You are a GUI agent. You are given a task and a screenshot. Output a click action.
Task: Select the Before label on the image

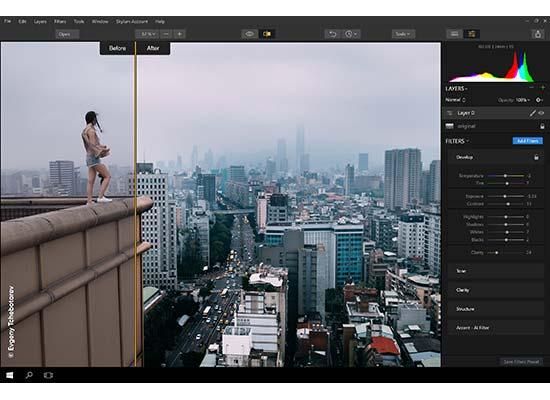point(118,48)
